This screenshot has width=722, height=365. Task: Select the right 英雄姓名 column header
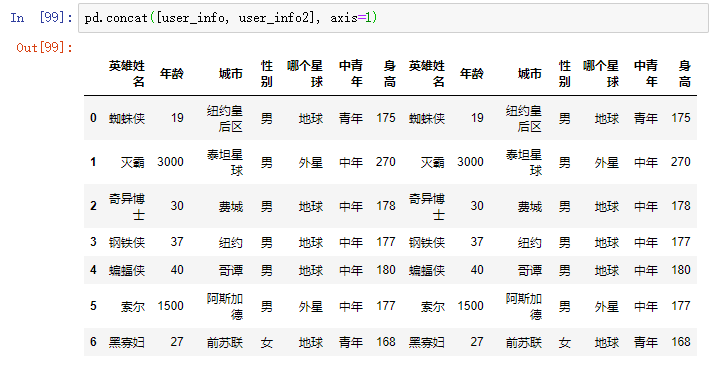426,74
